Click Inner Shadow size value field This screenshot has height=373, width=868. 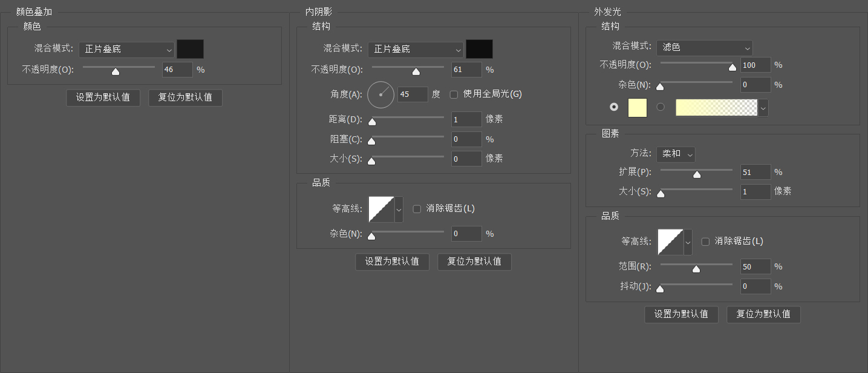pyautogui.click(x=466, y=159)
